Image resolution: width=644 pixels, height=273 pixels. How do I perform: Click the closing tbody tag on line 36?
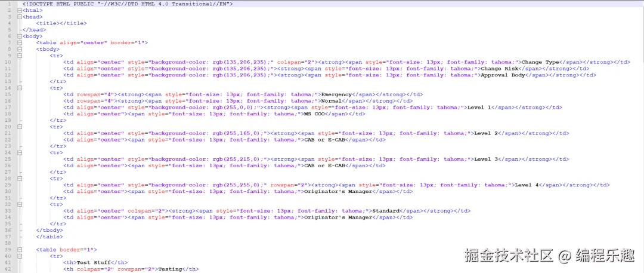pyautogui.click(x=49, y=230)
